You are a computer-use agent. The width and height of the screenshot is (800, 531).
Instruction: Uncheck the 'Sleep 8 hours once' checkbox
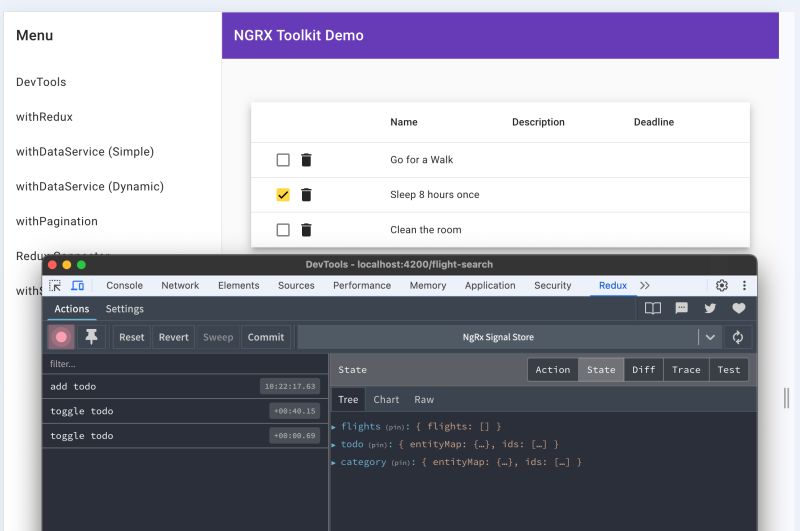pyautogui.click(x=283, y=194)
